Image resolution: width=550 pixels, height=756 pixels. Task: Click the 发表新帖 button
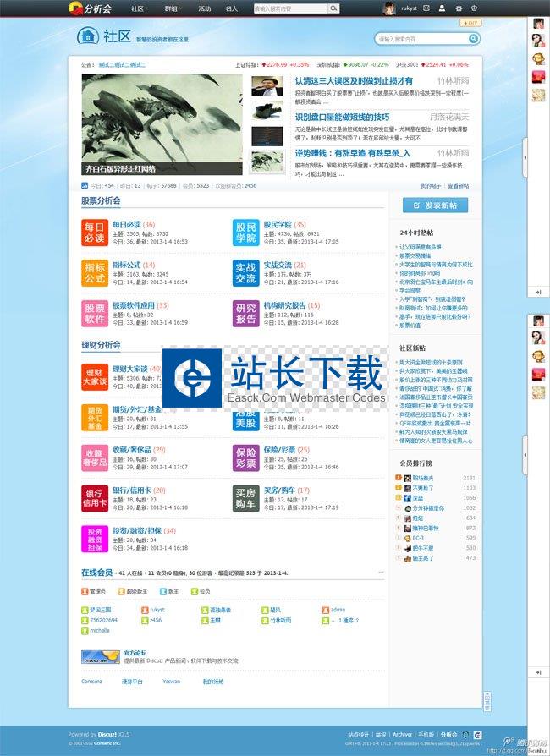coord(435,205)
